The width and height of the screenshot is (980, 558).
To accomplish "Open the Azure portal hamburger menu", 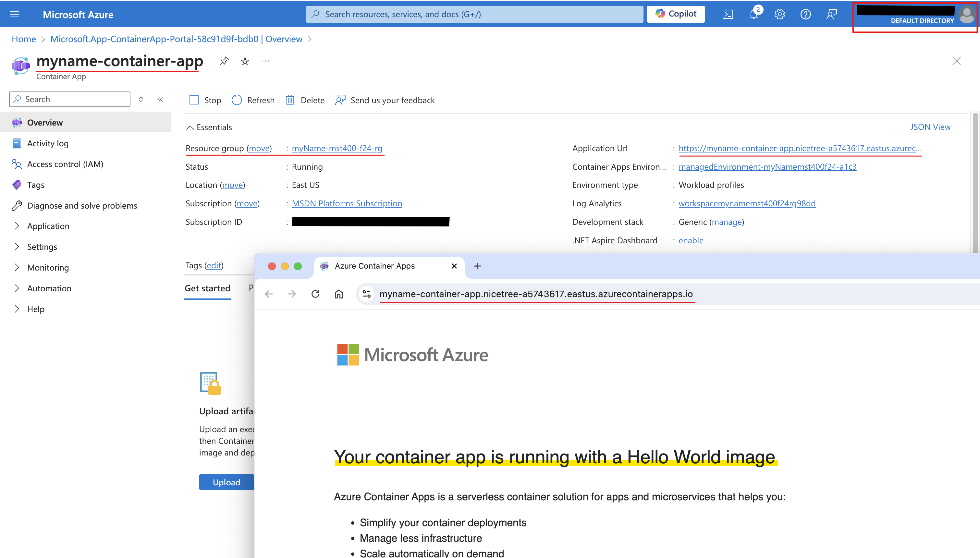I will pos(14,15).
